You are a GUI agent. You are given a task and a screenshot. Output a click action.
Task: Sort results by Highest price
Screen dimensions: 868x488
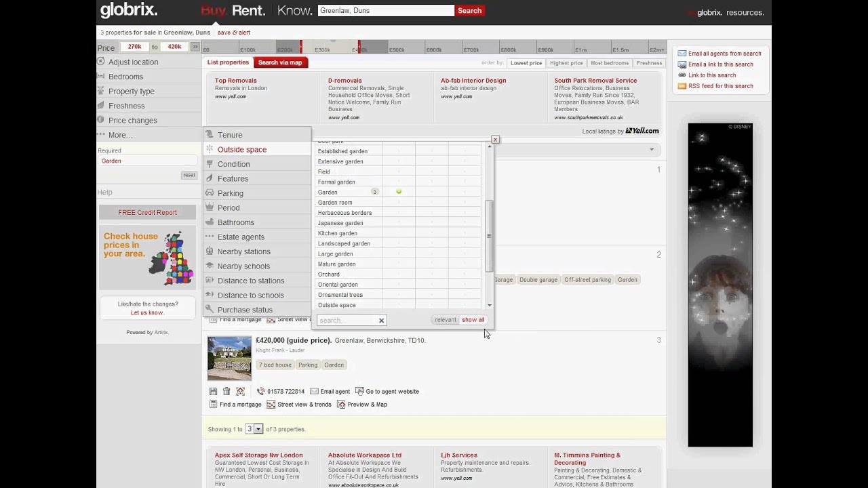coord(566,63)
